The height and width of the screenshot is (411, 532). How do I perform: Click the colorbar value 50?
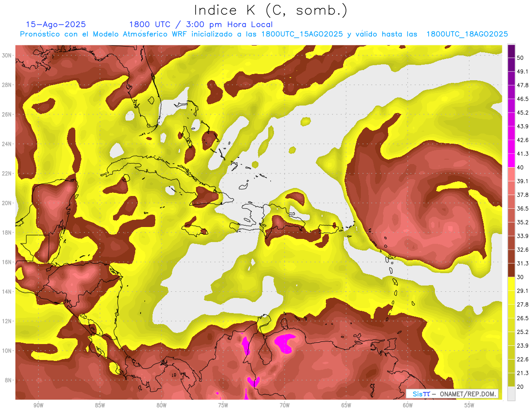click(520, 58)
